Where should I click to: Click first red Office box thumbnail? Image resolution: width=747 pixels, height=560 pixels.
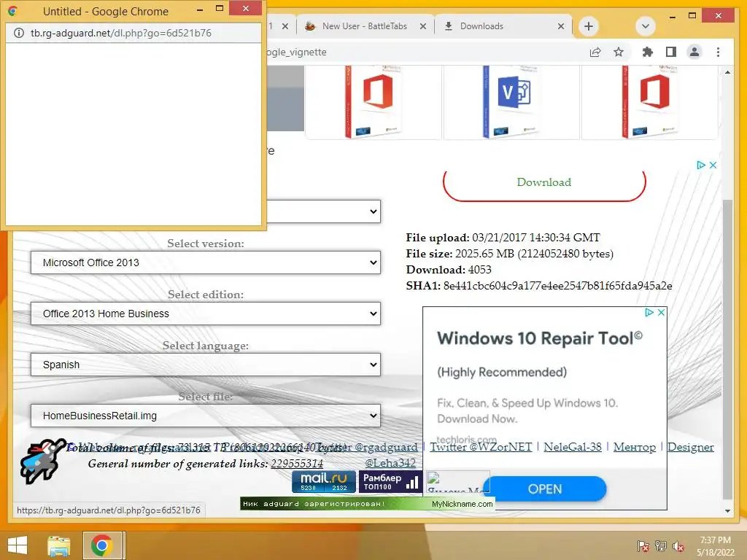pos(373,102)
